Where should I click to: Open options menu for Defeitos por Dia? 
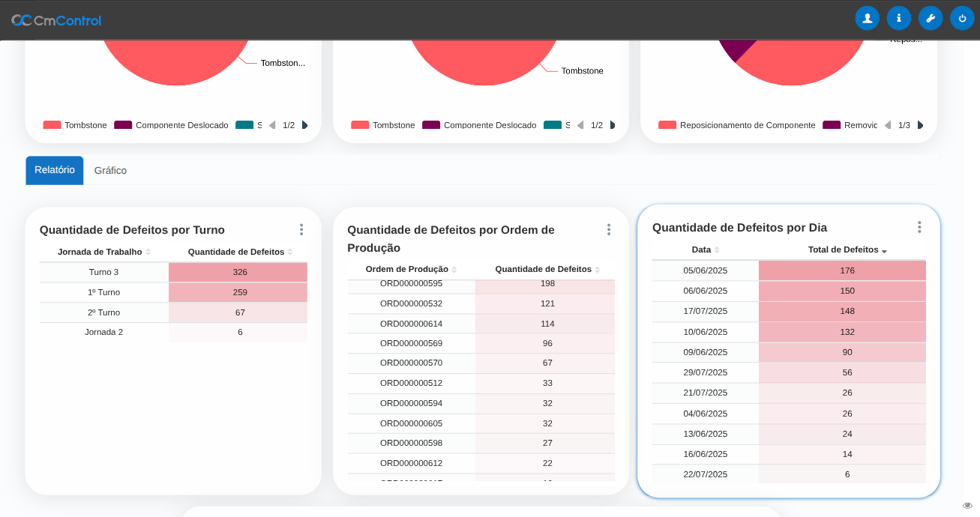coord(919,227)
